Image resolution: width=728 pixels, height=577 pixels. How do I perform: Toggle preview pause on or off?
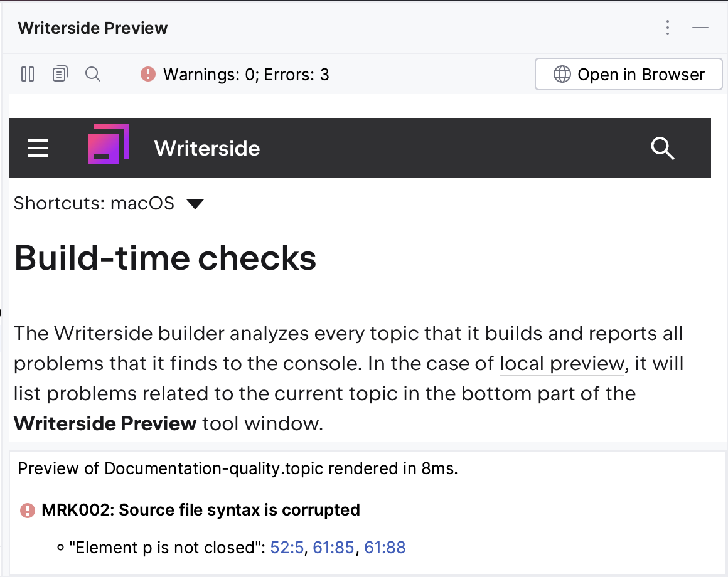tap(28, 74)
